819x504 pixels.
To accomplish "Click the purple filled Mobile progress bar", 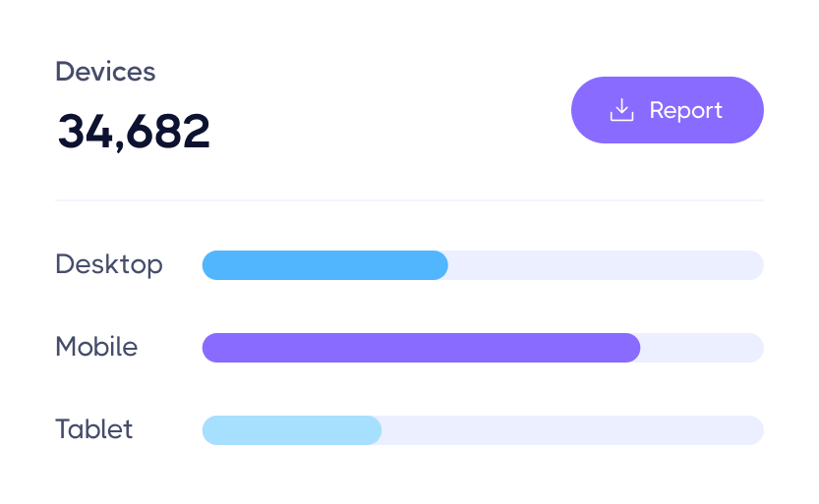I will pos(421,348).
